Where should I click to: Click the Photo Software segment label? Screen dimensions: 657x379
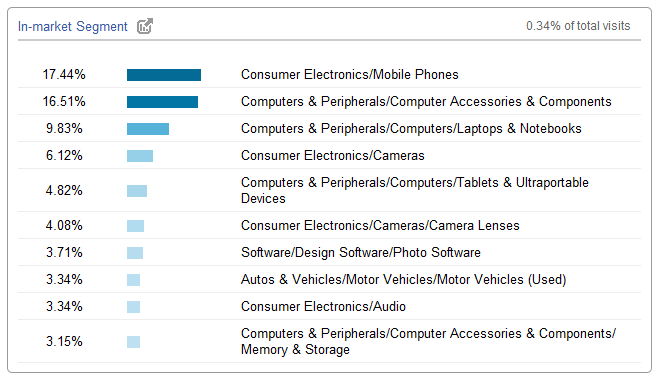coord(361,253)
